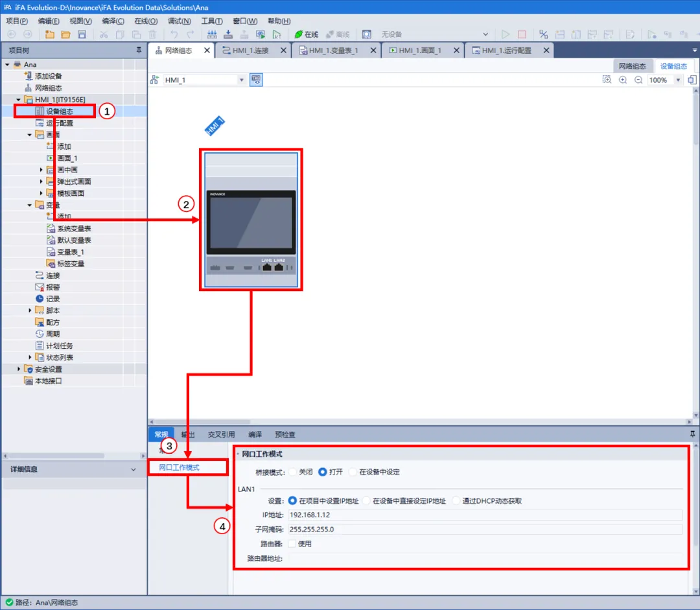The height and width of the screenshot is (610, 700).
Task: Open the 无设备 device dropdown
Action: (485, 34)
